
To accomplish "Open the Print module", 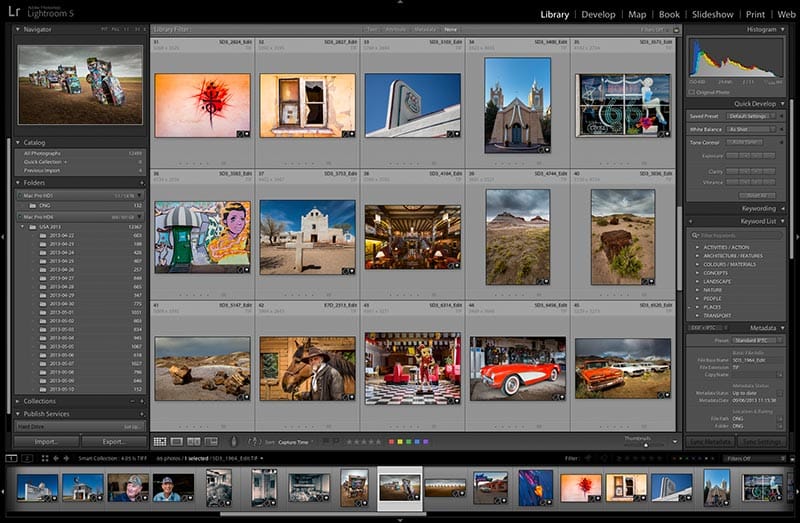I will 755,14.
